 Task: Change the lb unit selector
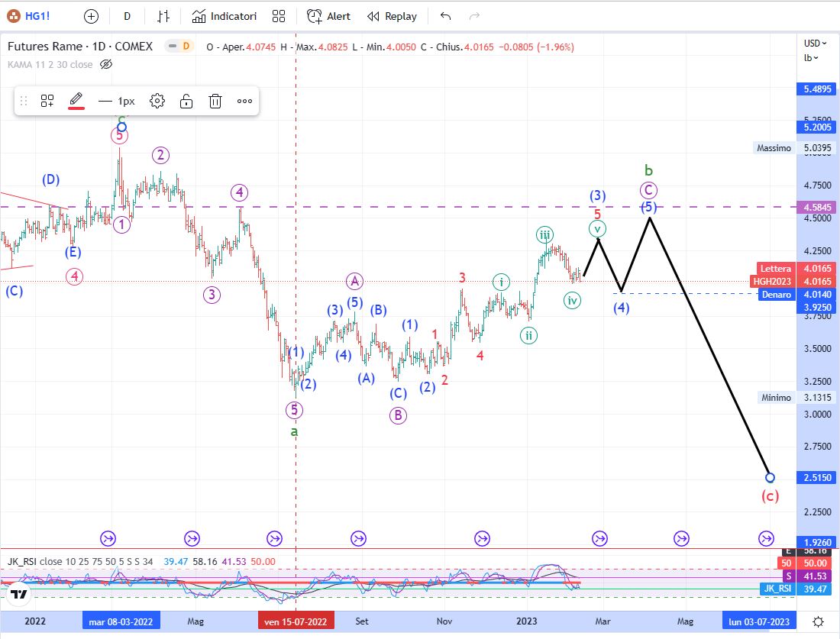point(811,58)
